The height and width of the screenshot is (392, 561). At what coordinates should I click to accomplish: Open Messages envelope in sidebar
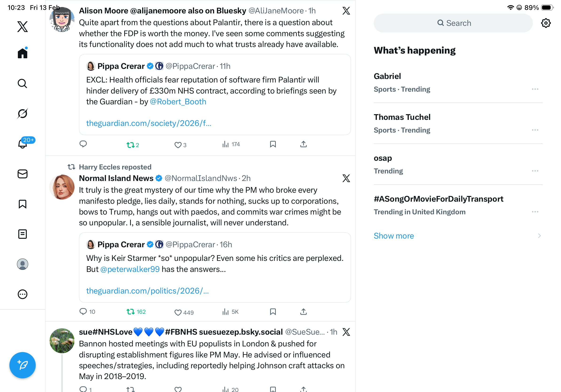click(x=23, y=174)
